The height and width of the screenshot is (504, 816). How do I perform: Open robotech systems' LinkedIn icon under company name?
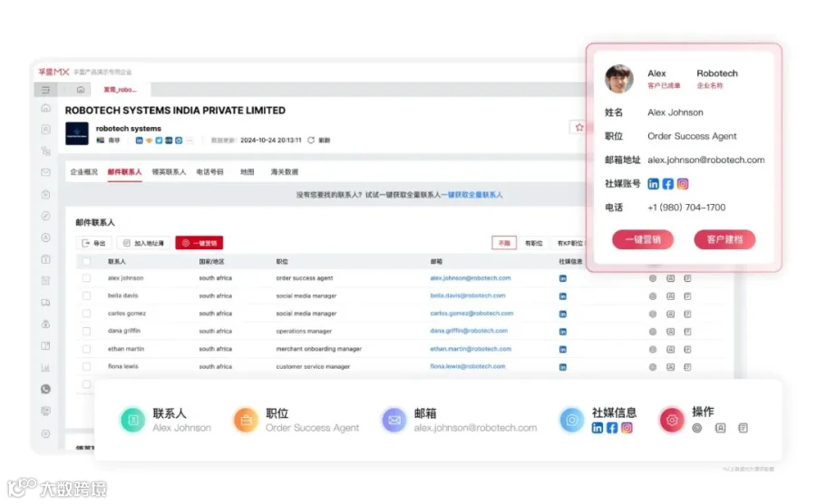click(139, 141)
